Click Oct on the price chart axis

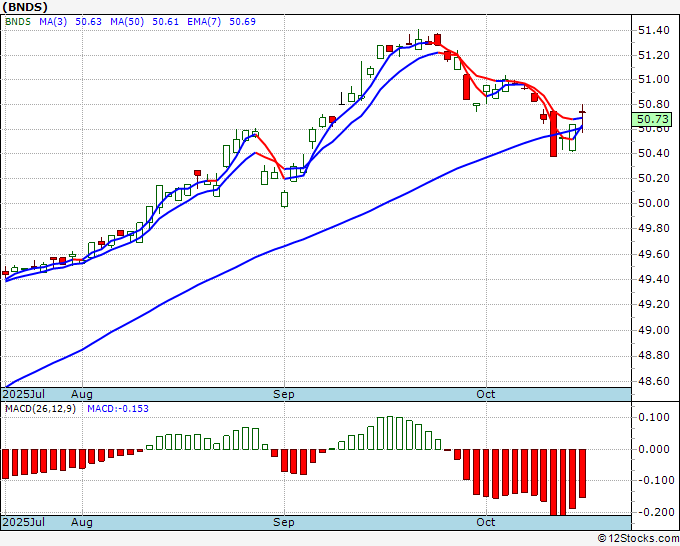tap(486, 394)
